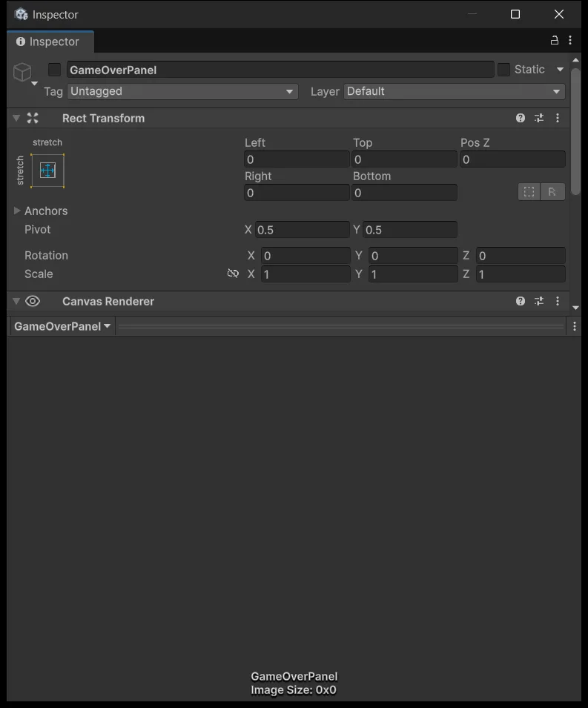
Task: Tick the Static checkbox
Action: 503,70
